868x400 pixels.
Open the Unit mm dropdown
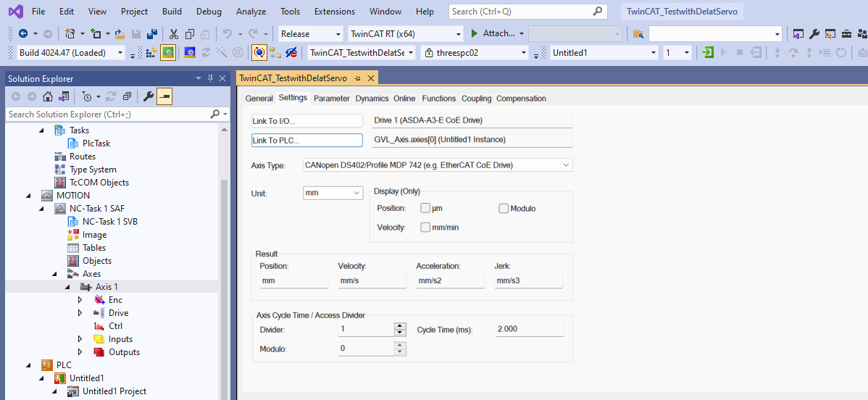pos(356,193)
